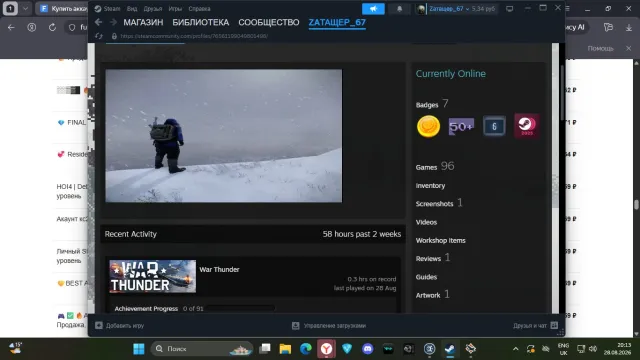Click the lock icon beside the Steam URL
This screenshot has width=640, height=360.
[114, 36]
